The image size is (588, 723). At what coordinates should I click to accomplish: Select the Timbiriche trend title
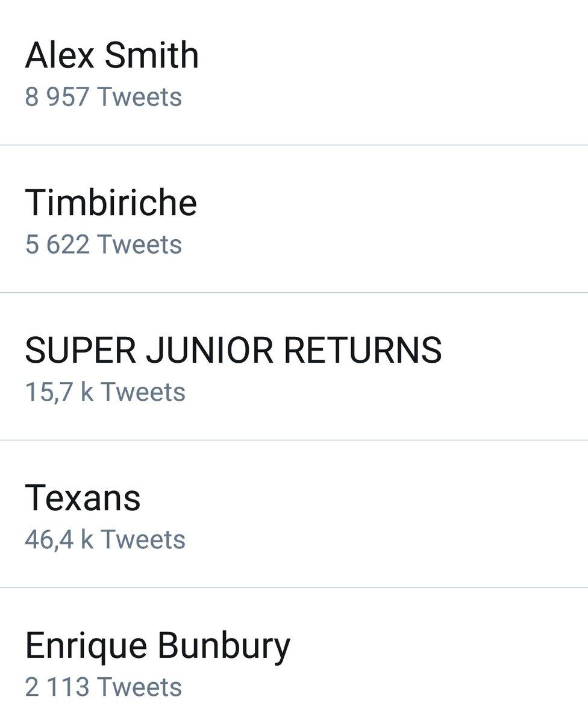point(111,202)
